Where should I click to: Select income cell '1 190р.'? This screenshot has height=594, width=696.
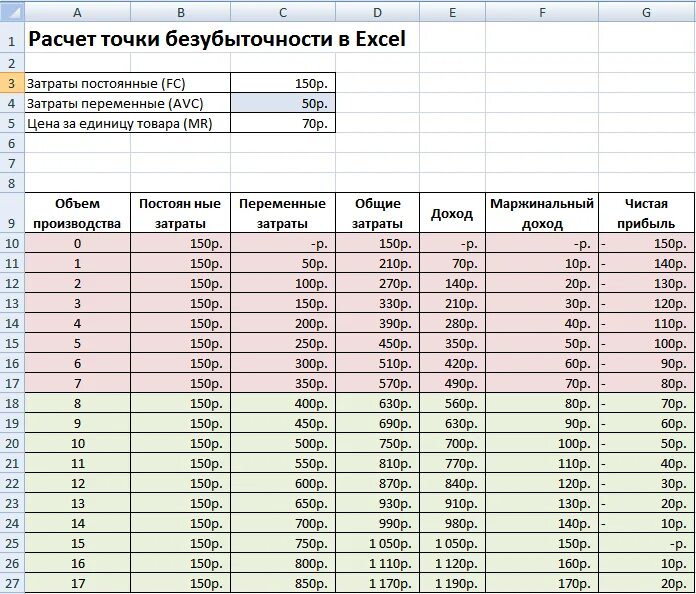452,583
